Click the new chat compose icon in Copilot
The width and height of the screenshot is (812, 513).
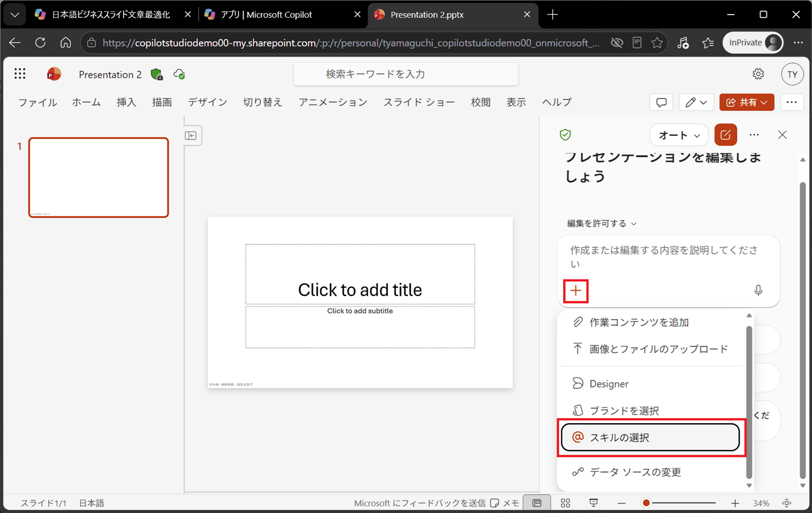pyautogui.click(x=725, y=135)
